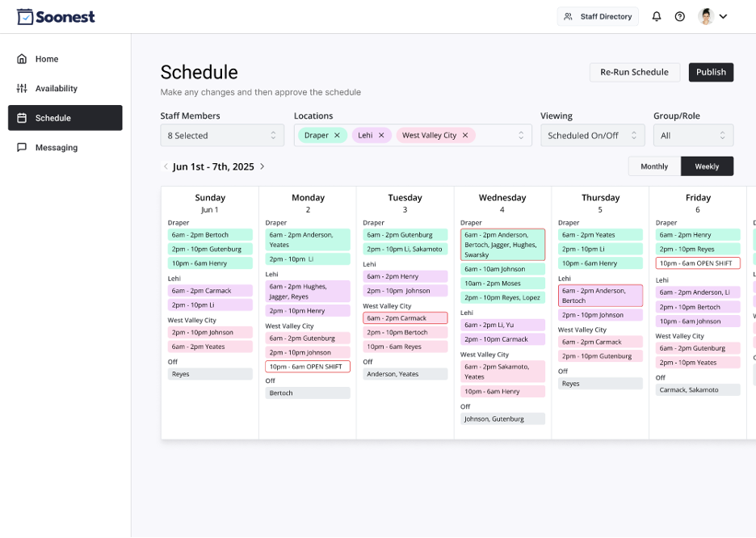Open Messaging in sidebar
The image size is (756, 538).
[65, 148]
